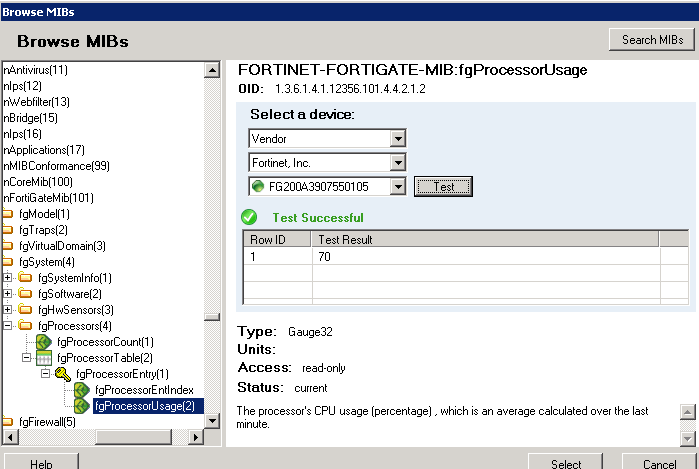Click the fgVirtualDomain folder icon
This screenshot has width=699, height=469.
click(x=8, y=246)
